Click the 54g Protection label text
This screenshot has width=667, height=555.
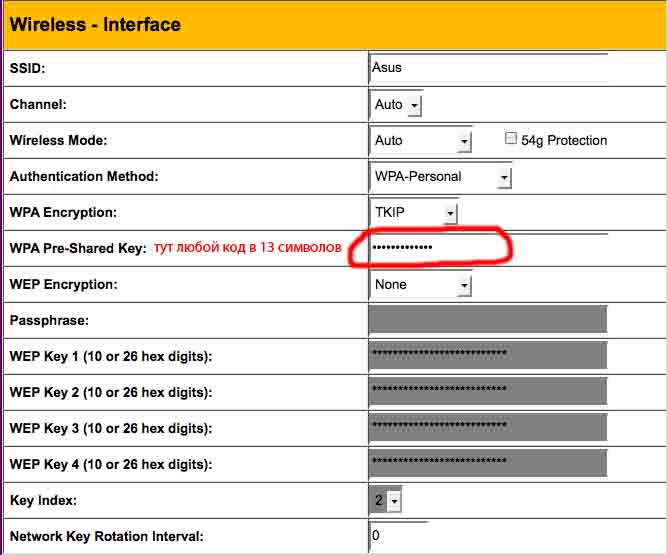(564, 140)
